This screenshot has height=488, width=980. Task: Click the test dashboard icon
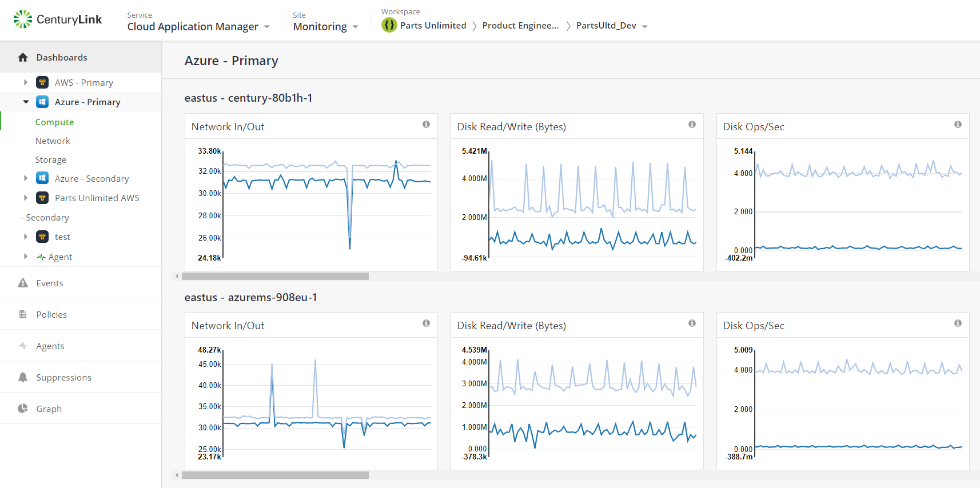click(42, 237)
